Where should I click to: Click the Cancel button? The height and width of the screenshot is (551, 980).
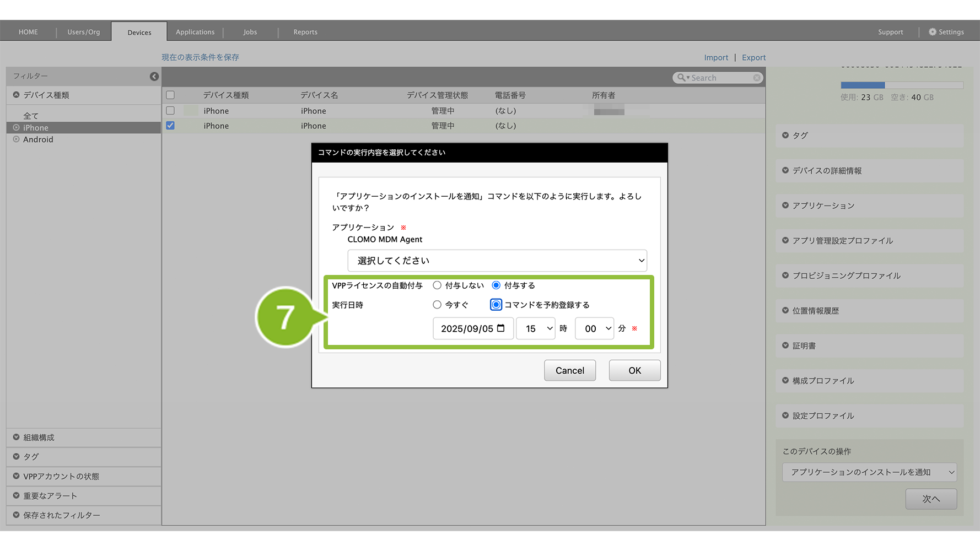click(x=569, y=370)
